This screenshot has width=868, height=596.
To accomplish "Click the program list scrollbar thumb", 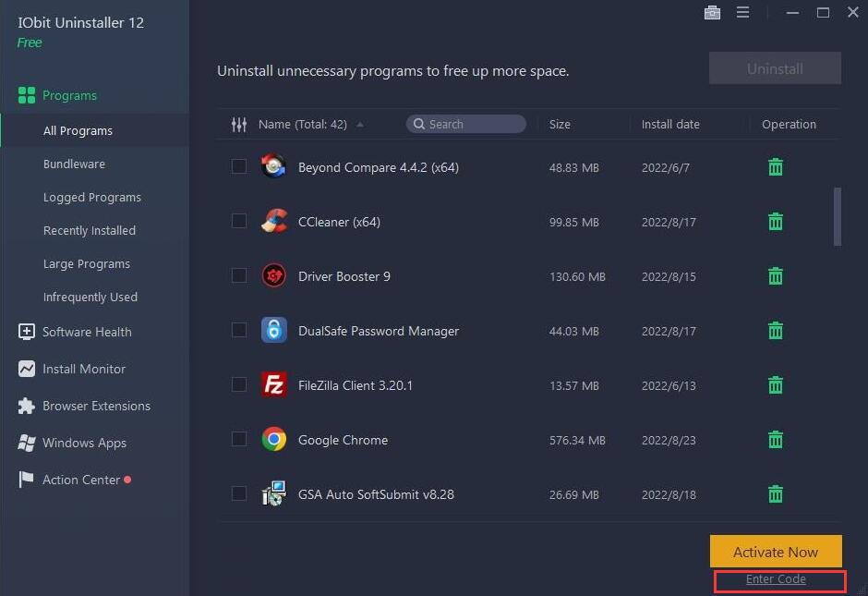I will 838,216.
